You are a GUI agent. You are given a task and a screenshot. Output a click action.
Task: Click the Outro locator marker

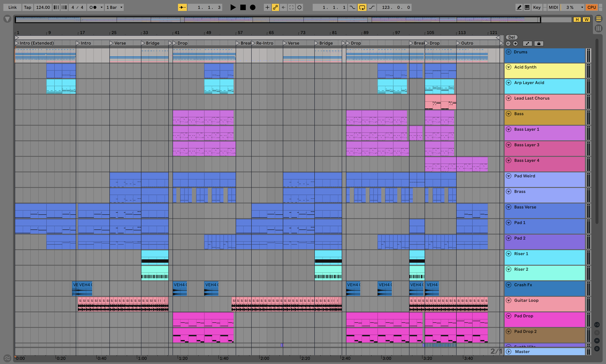tap(458, 43)
